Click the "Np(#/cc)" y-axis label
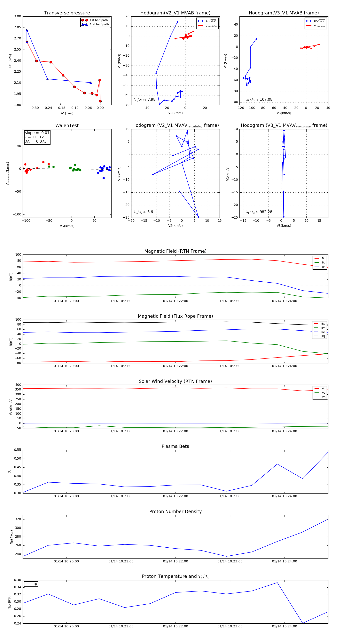Image resolution: width=351 pixels, height=644 pixels. (11, 537)
